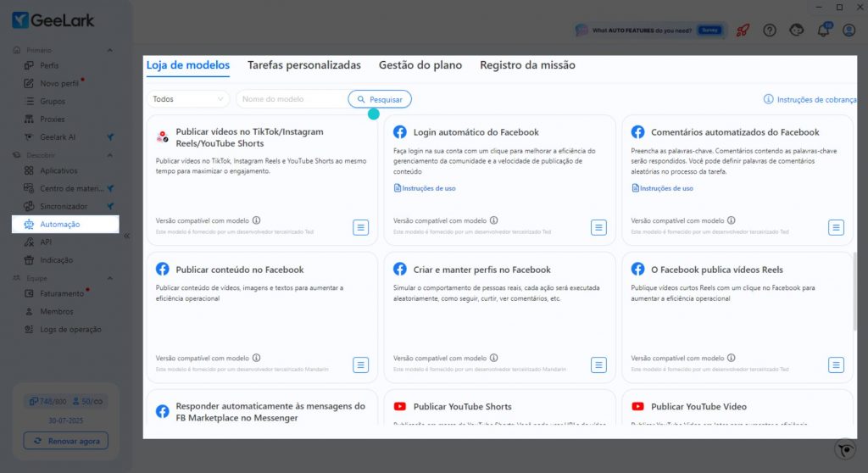Click YouTube logo on Publicar YouTube Shorts card

click(x=400, y=407)
